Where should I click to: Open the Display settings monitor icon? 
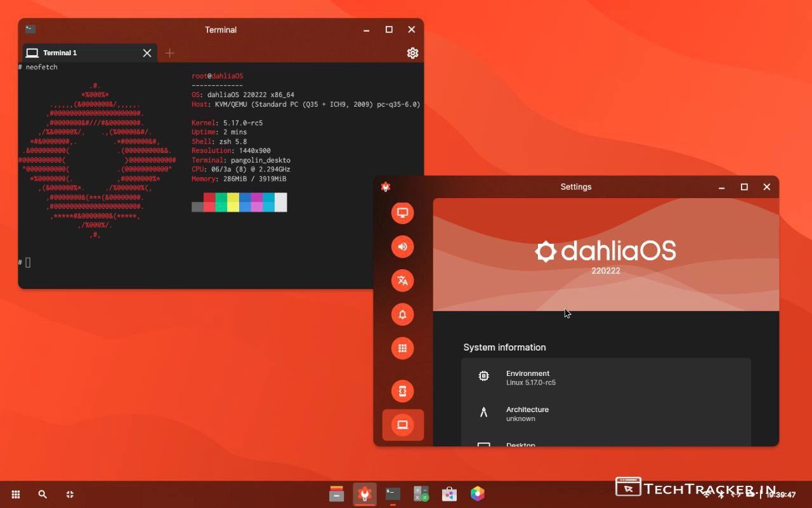(402, 213)
